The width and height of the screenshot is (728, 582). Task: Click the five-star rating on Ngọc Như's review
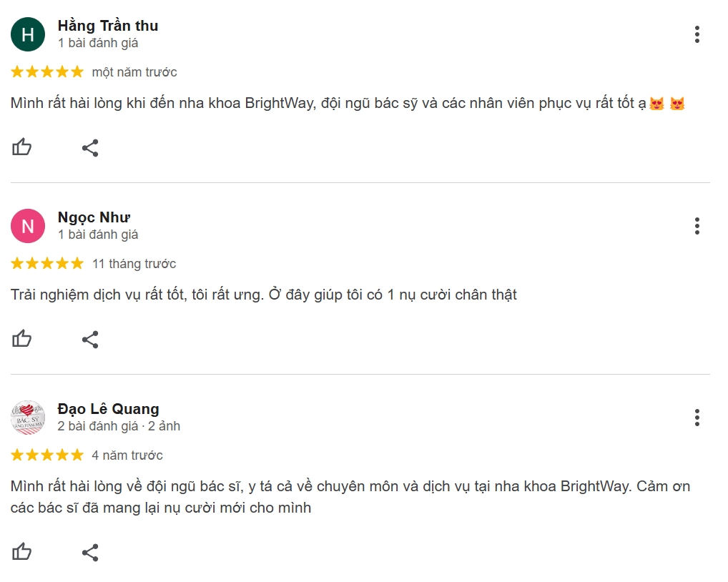click(46, 263)
